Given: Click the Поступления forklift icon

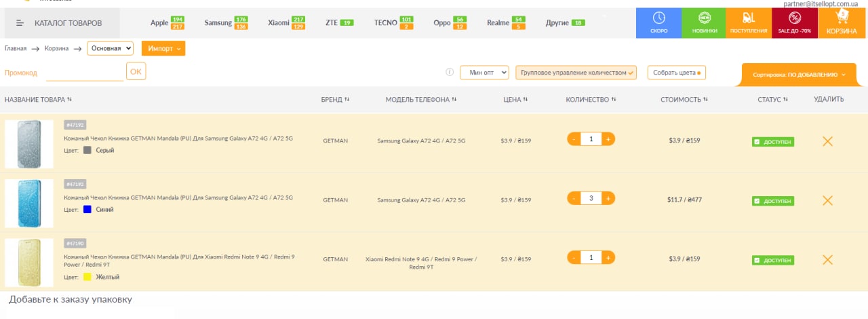Looking at the screenshot, I should click(x=749, y=23).
